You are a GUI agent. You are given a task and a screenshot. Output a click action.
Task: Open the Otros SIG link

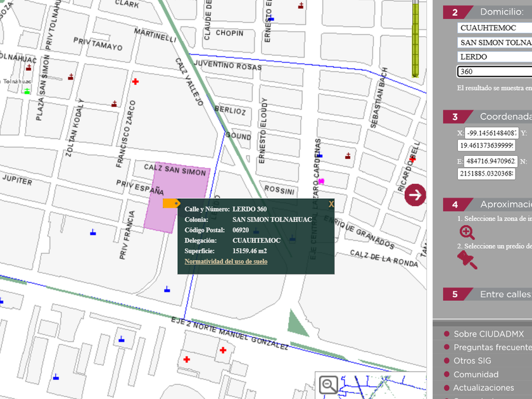click(x=472, y=360)
